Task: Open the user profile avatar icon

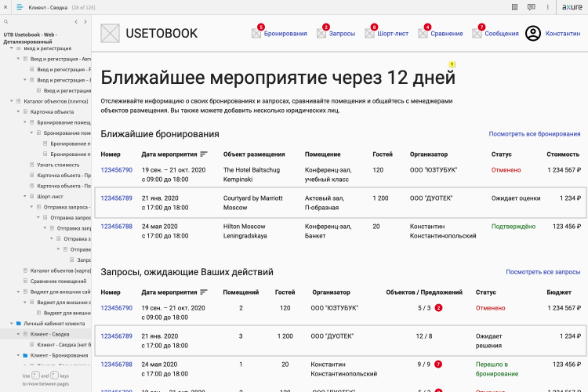Action: point(533,34)
